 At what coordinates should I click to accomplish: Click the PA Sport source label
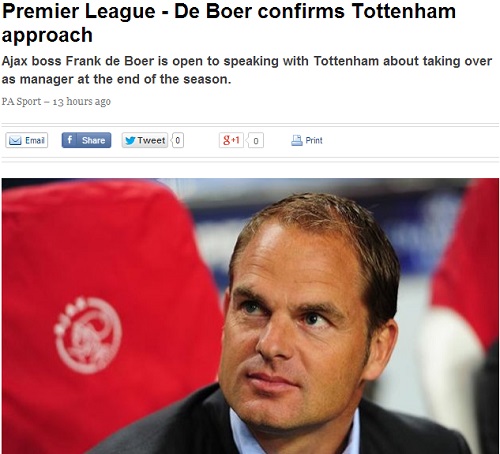click(21, 101)
